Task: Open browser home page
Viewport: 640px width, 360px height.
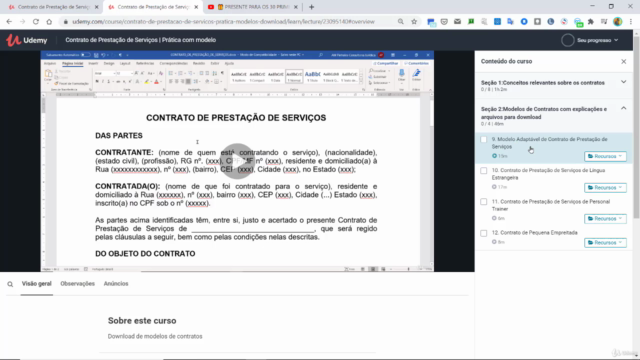Action: coord(49,22)
